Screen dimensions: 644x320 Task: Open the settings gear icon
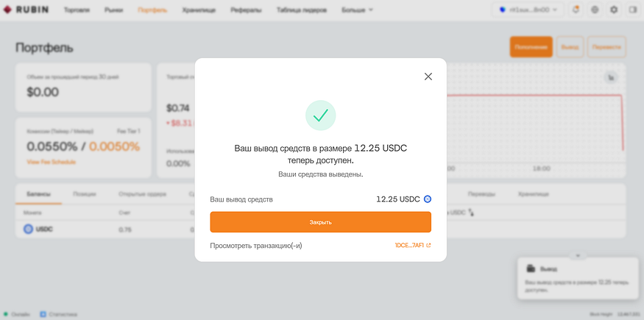click(x=614, y=10)
